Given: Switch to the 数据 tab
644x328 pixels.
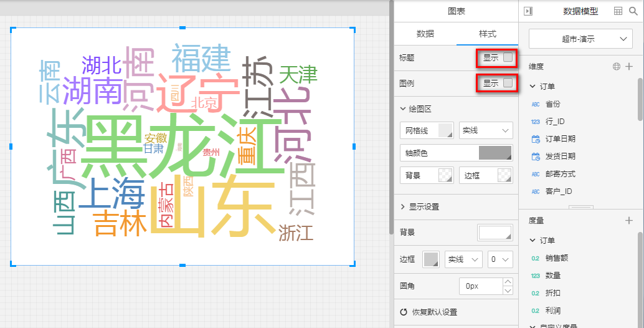Looking at the screenshot, I should tap(425, 34).
